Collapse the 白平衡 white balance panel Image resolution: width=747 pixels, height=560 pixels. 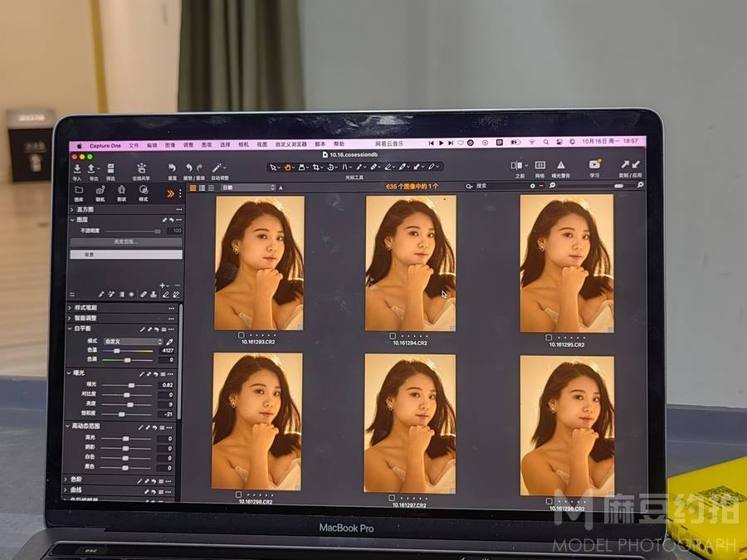[70, 329]
